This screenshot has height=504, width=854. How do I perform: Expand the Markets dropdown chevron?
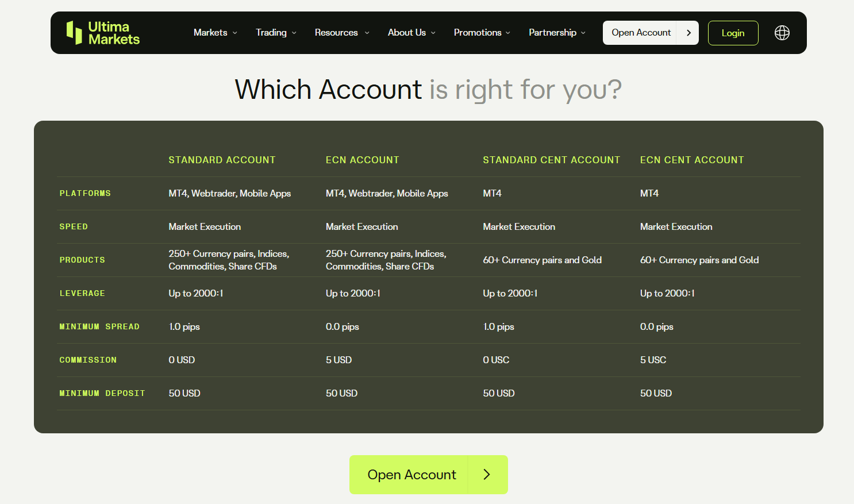click(x=234, y=33)
